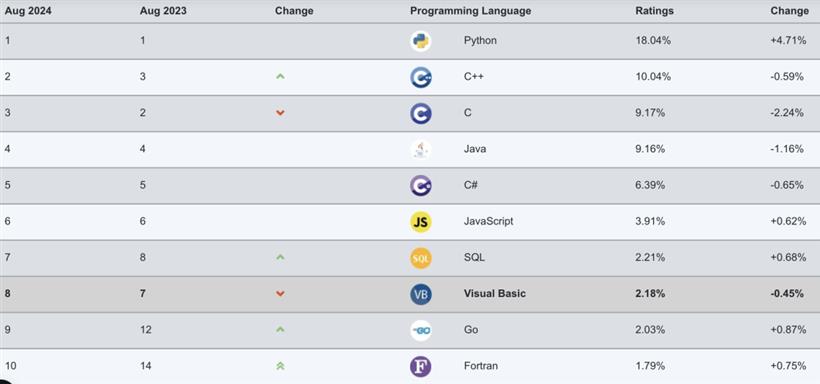
Task: Click the orange SQL icon
Action: point(420,258)
